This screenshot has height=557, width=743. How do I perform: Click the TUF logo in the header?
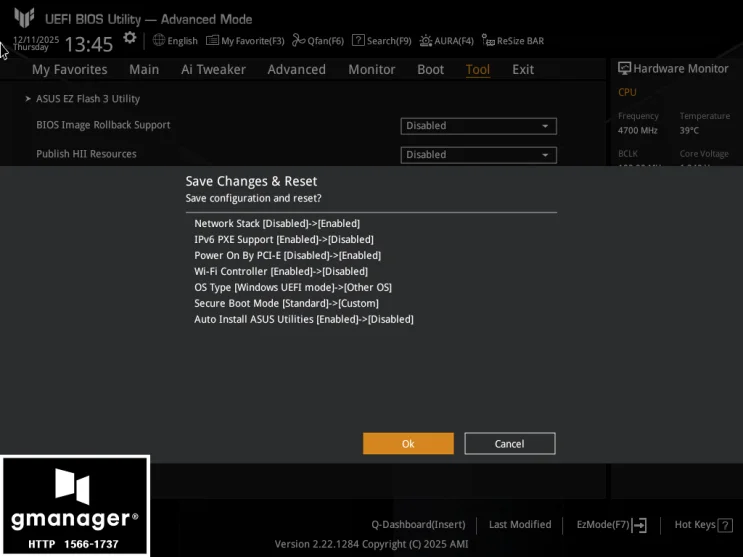[x=24, y=18]
